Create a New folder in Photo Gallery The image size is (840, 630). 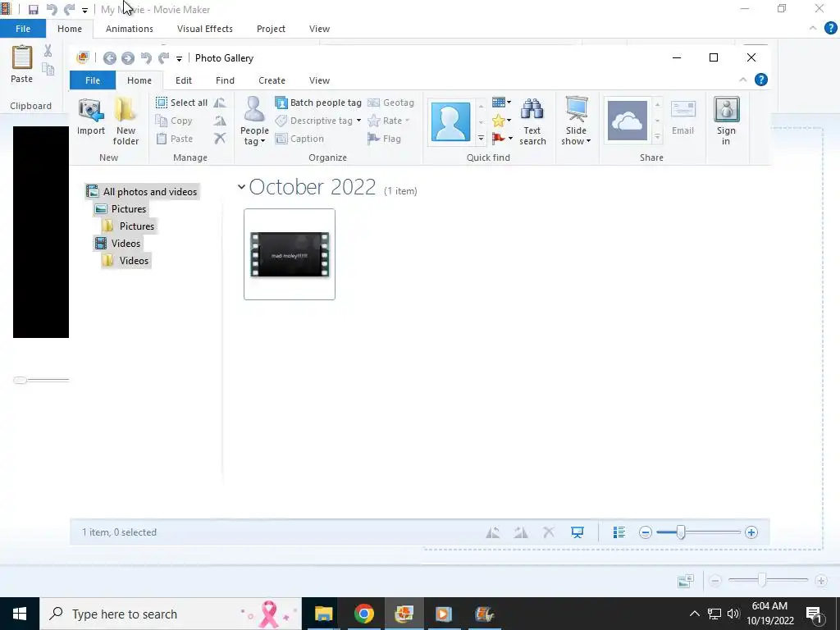pyautogui.click(x=126, y=121)
